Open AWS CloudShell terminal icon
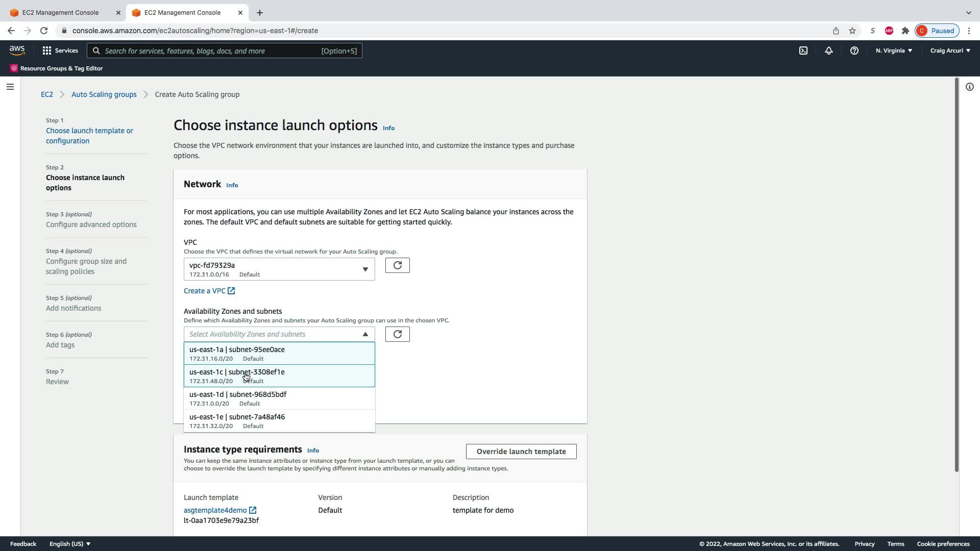This screenshot has height=551, width=980. pos(803,51)
